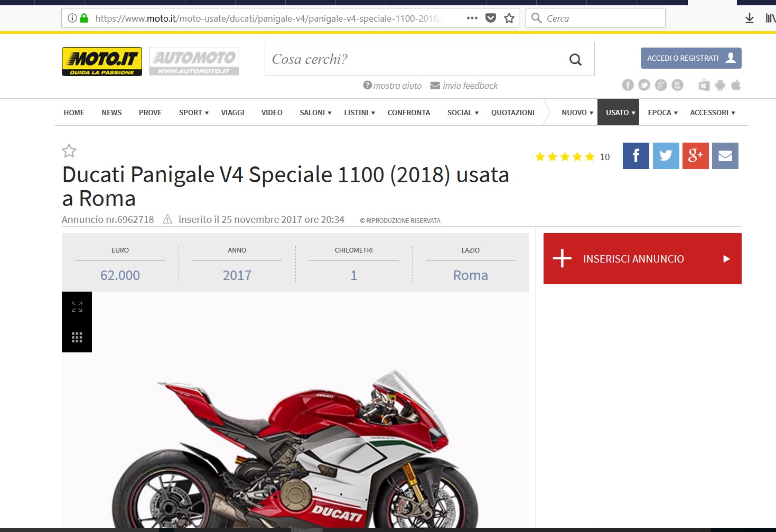The image size is (776, 532).
Task: Open the page actions three-dots menu
Action: pos(472,18)
